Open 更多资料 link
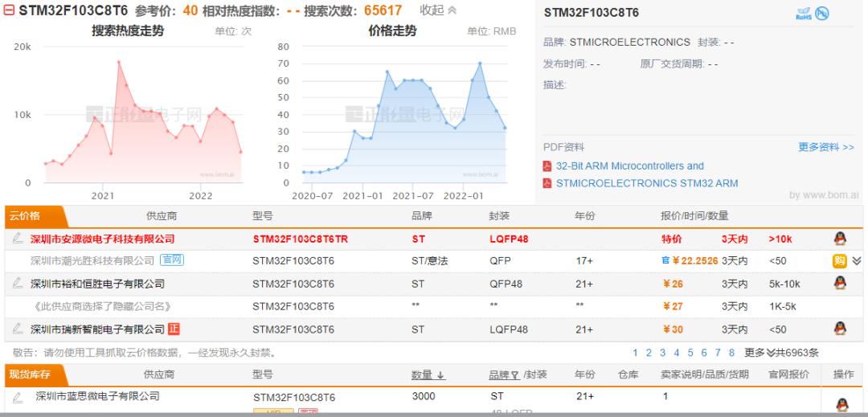Viewport: 868px width, 417px height. (826, 147)
